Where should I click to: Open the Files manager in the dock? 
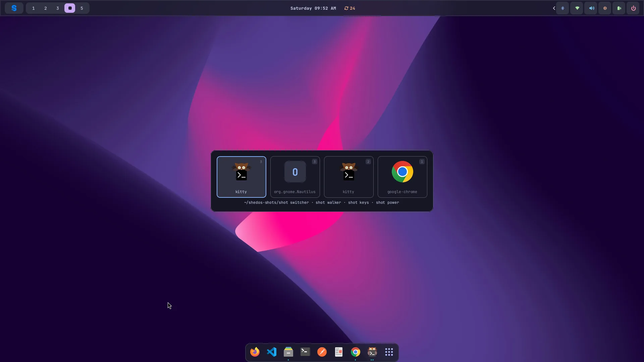(288, 352)
